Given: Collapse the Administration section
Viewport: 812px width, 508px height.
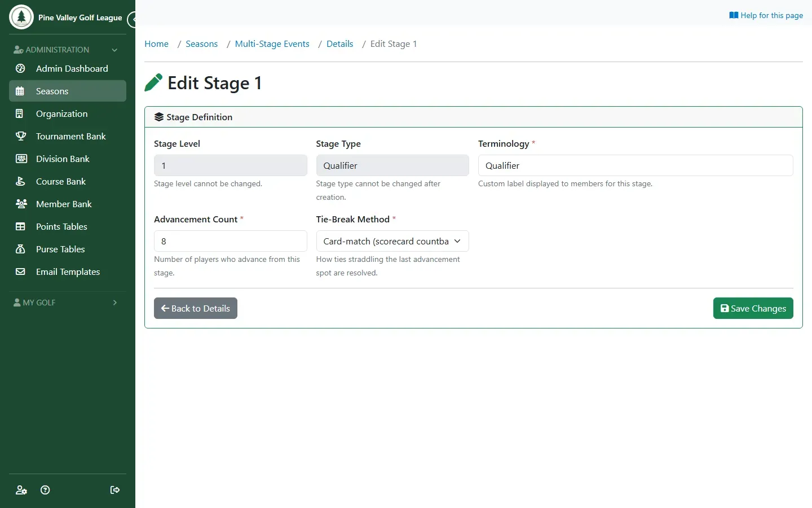Looking at the screenshot, I should [68, 50].
